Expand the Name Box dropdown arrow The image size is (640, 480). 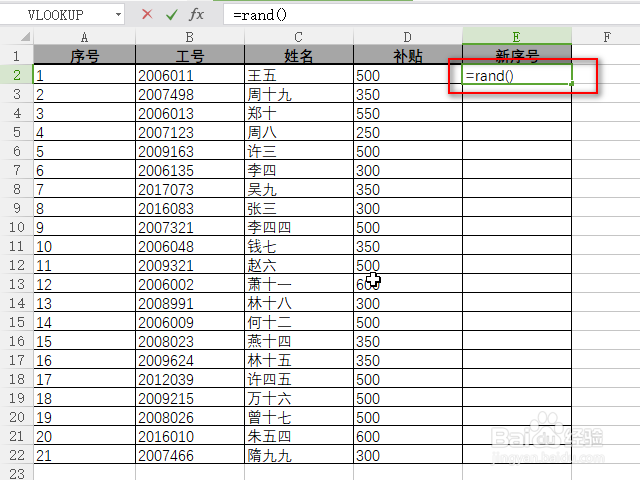pos(118,15)
